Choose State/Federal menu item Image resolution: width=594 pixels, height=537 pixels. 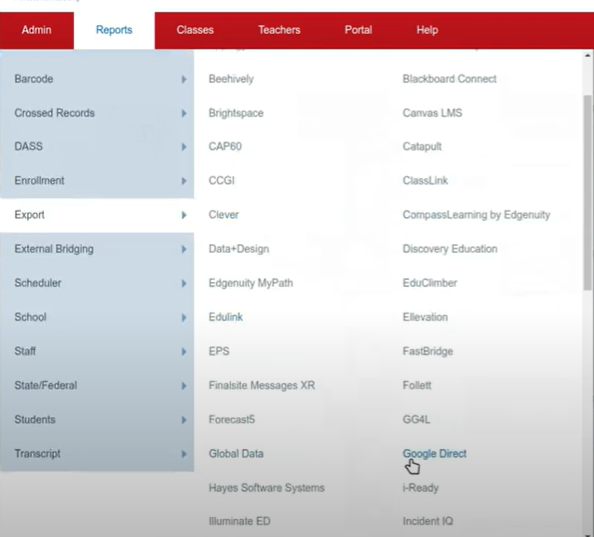(x=97, y=385)
